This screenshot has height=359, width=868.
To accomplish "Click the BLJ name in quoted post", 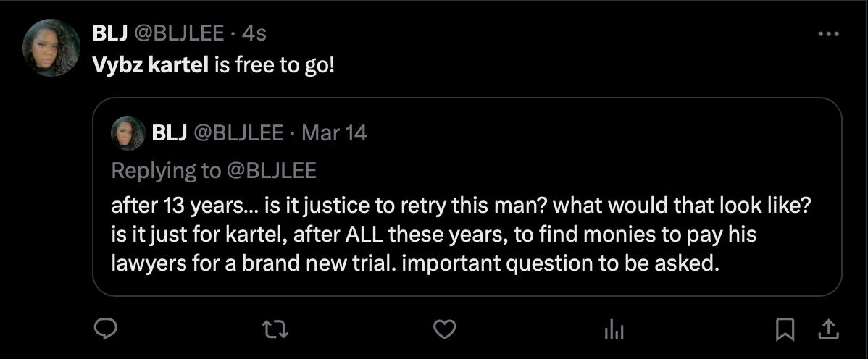I will (170, 132).
